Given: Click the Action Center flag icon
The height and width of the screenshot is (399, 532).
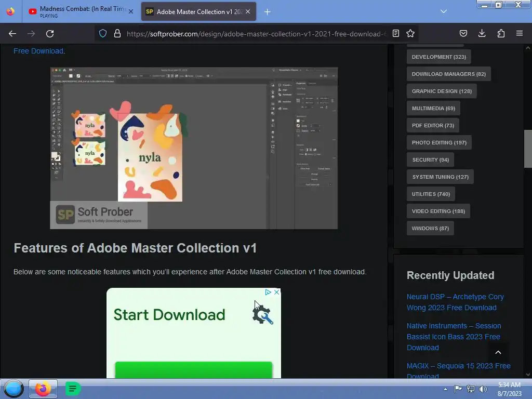Looking at the screenshot, I should 458,389.
